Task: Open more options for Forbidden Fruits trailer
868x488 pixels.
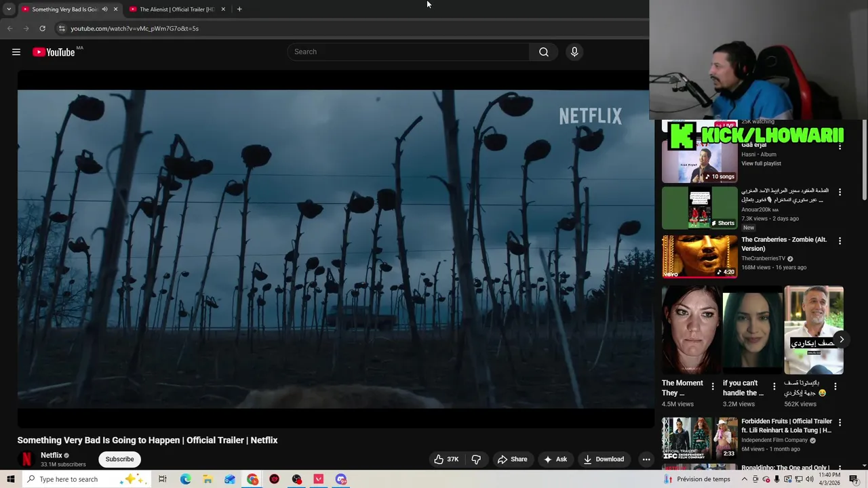Action: (840, 423)
